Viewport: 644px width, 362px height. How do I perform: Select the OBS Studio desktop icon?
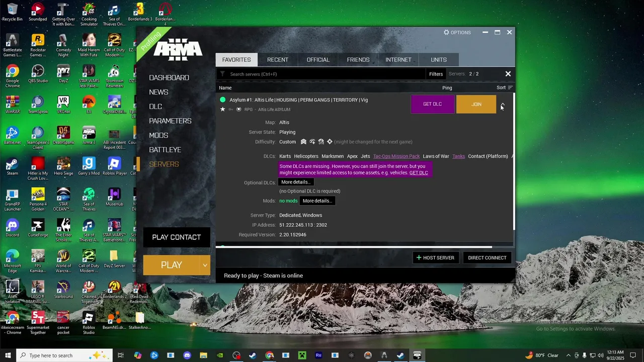[38, 74]
